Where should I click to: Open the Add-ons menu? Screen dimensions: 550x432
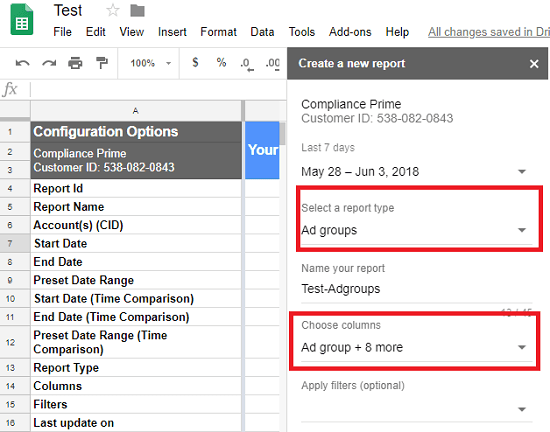tap(350, 32)
